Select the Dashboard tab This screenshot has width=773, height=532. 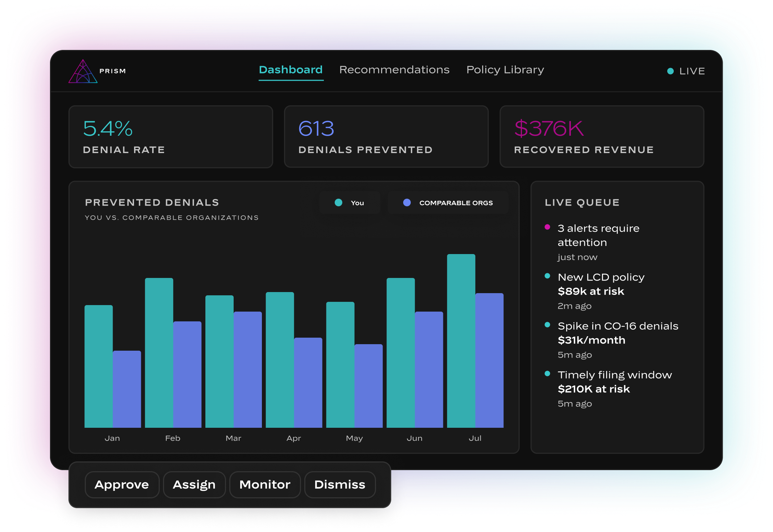pyautogui.click(x=291, y=70)
